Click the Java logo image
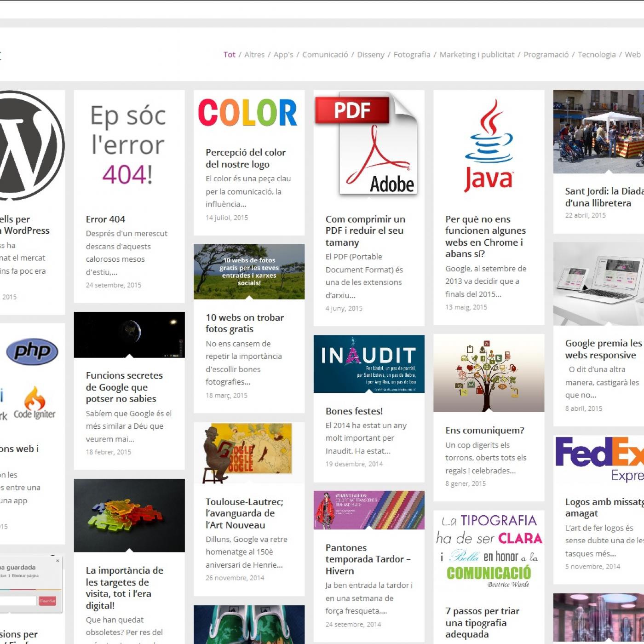 [489, 145]
